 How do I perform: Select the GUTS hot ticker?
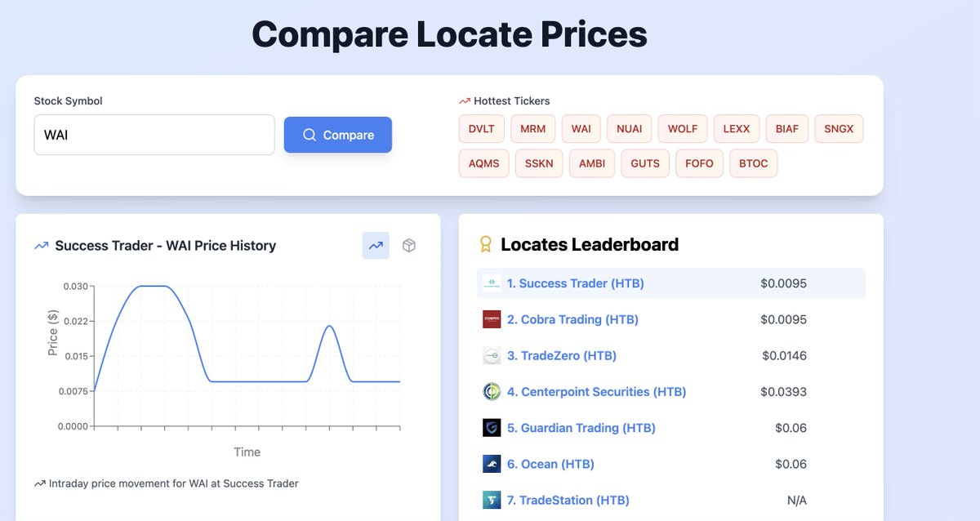pyautogui.click(x=645, y=163)
